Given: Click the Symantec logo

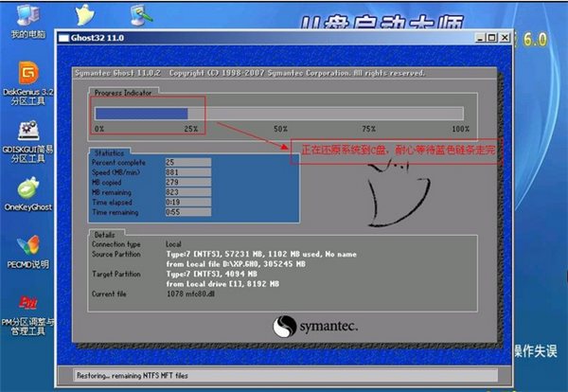Looking at the screenshot, I should pyautogui.click(x=315, y=326).
